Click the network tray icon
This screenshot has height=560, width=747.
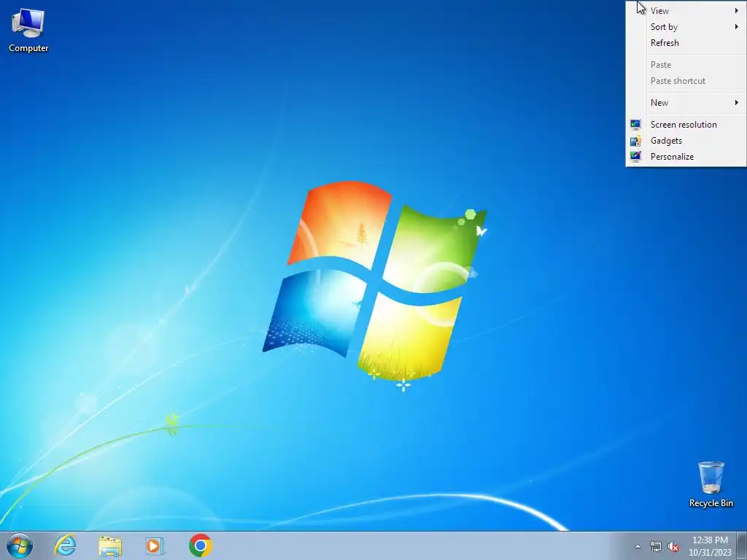click(x=656, y=547)
